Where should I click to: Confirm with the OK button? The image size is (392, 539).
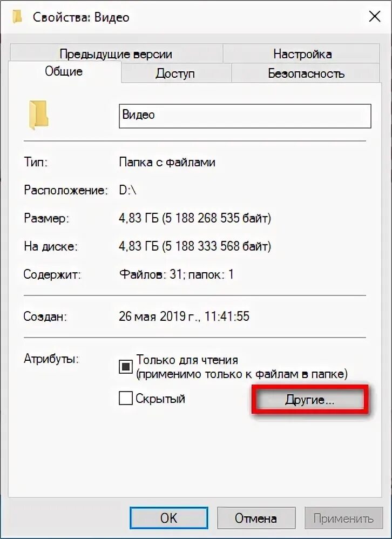pyautogui.click(x=168, y=518)
